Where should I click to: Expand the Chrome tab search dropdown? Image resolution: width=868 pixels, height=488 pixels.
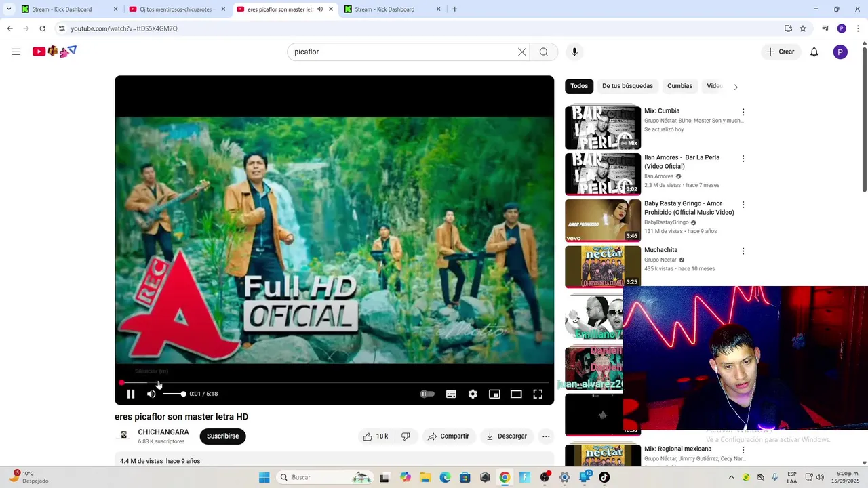[x=9, y=9]
